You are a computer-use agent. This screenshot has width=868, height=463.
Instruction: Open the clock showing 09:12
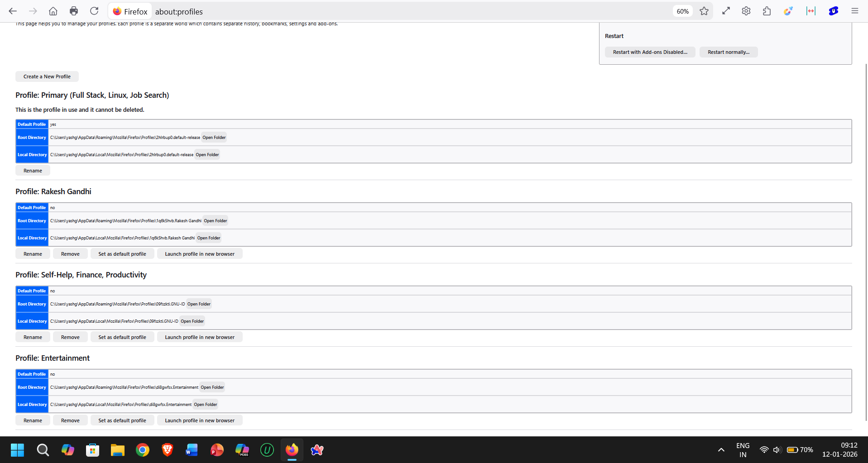(840, 450)
